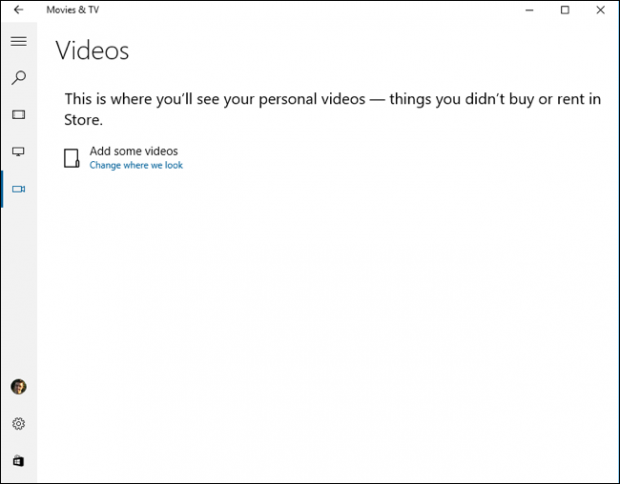
Task: Maximize the Movies & TV window
Action: [565, 10]
